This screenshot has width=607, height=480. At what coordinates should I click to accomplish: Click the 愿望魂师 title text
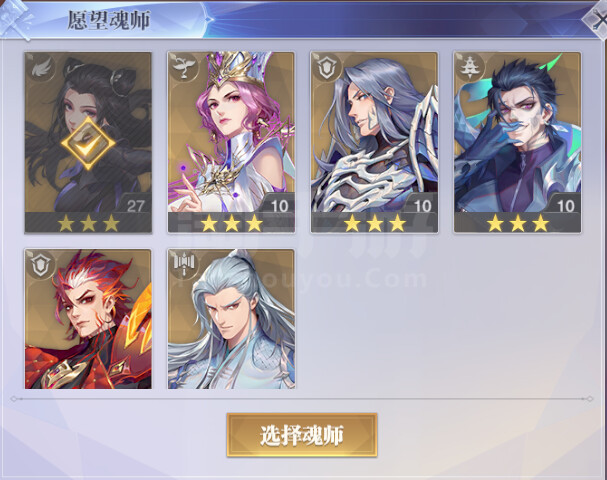click(109, 20)
